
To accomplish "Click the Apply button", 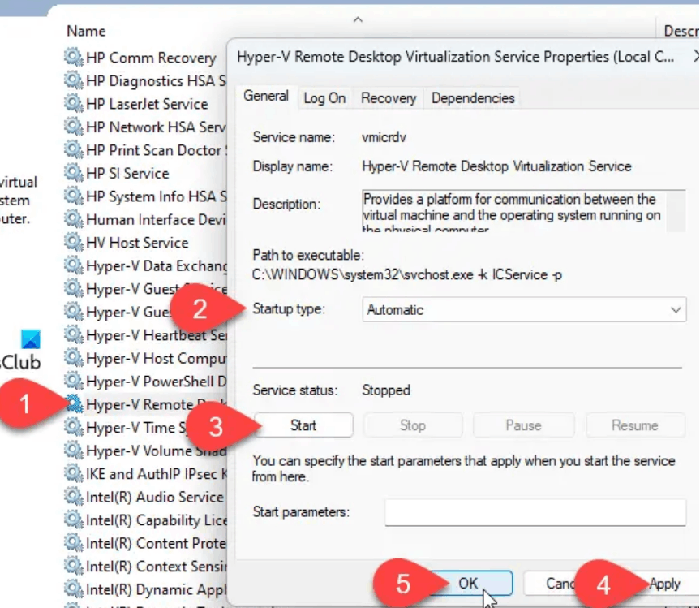I will [x=664, y=584].
